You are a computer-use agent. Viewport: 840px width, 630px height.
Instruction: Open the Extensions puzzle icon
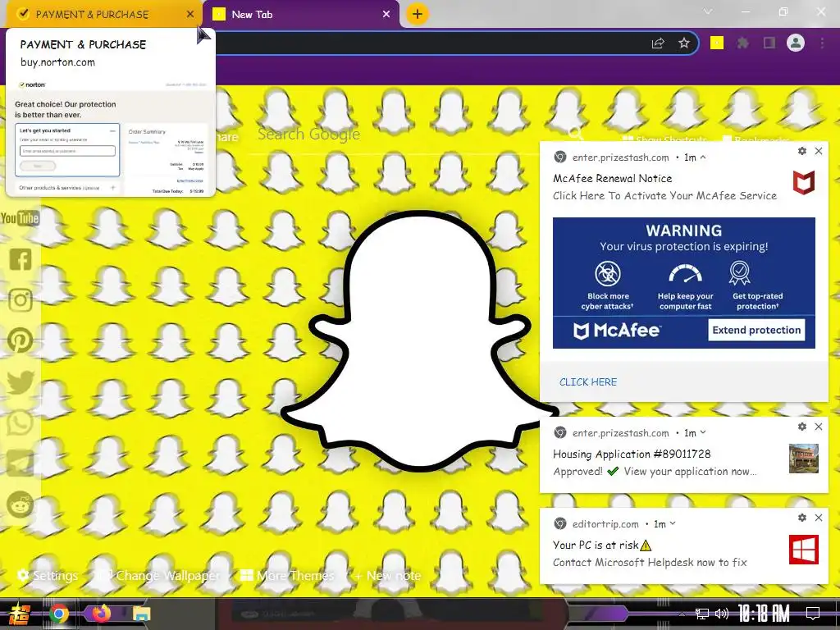tap(742, 43)
